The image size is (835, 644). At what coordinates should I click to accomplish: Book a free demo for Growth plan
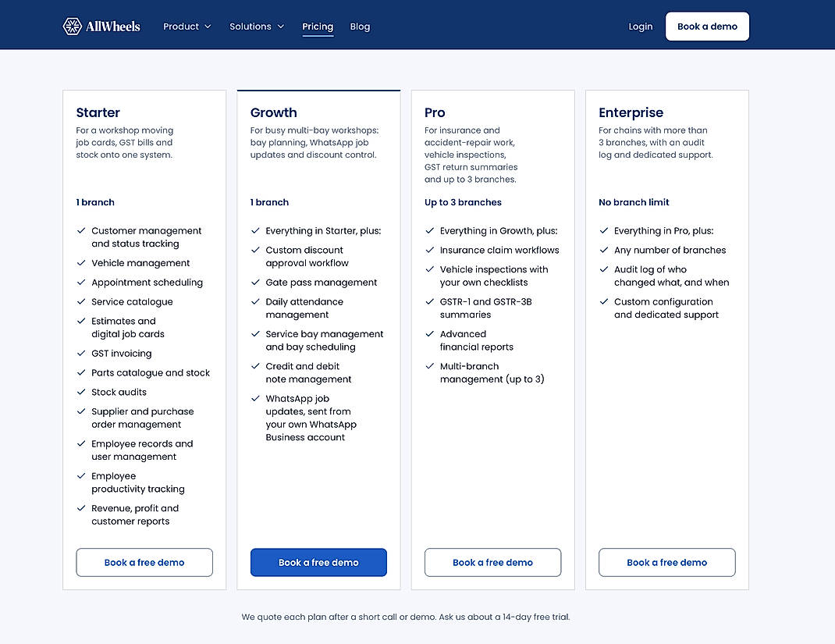click(x=318, y=563)
